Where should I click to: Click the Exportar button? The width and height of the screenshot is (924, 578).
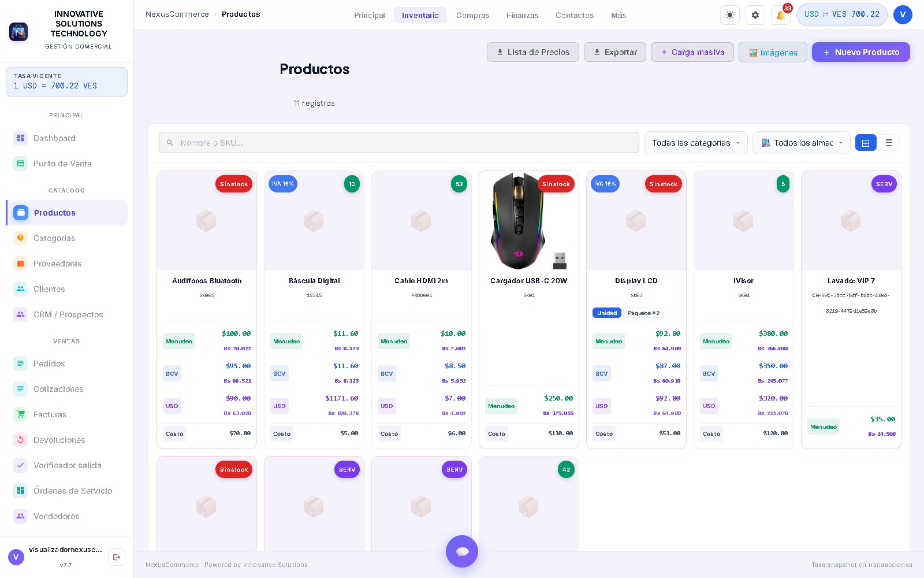tap(615, 52)
